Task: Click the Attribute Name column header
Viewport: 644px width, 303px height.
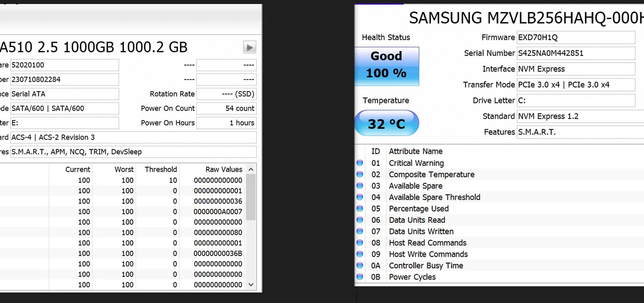Action: (x=416, y=151)
